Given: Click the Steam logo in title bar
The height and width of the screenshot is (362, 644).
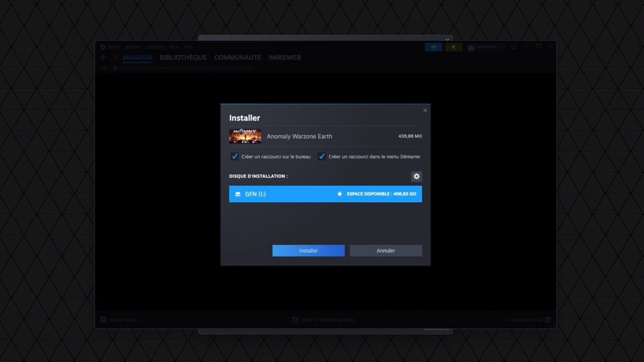Looking at the screenshot, I should (103, 47).
